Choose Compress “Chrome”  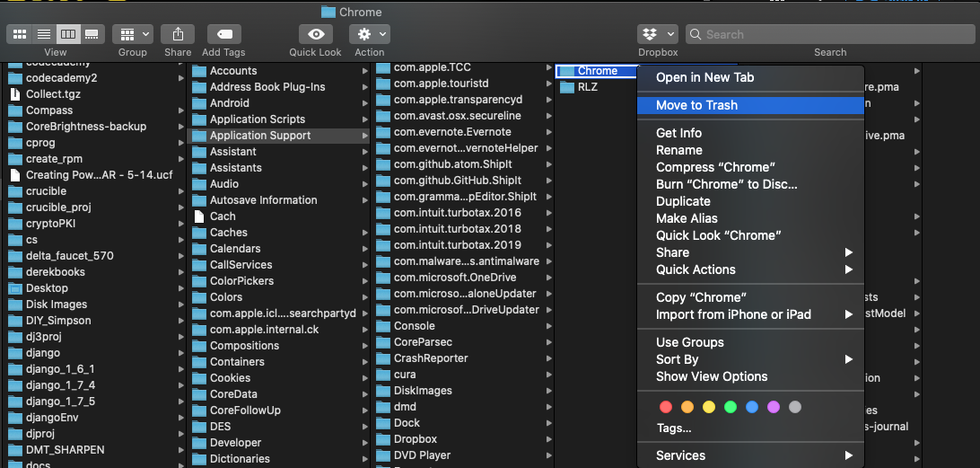pos(750,167)
